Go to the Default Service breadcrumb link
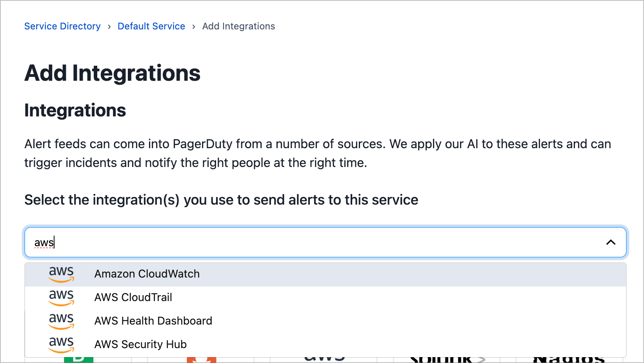 151,26
